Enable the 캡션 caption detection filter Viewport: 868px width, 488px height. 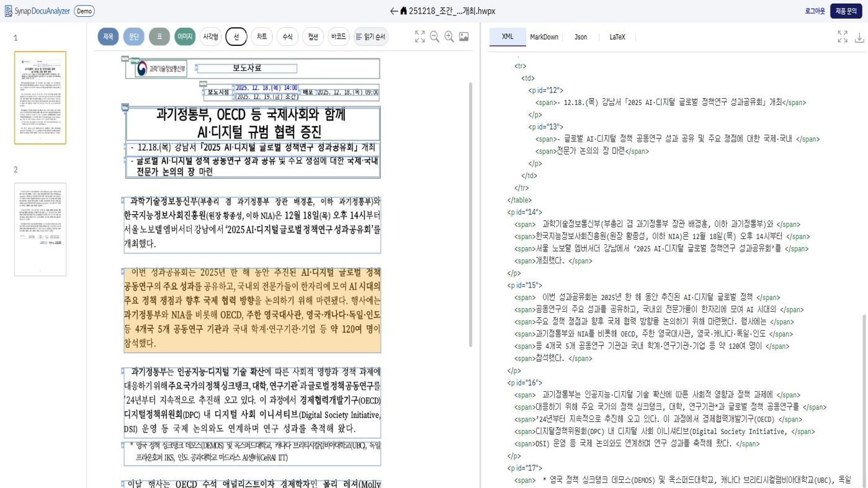coord(312,37)
